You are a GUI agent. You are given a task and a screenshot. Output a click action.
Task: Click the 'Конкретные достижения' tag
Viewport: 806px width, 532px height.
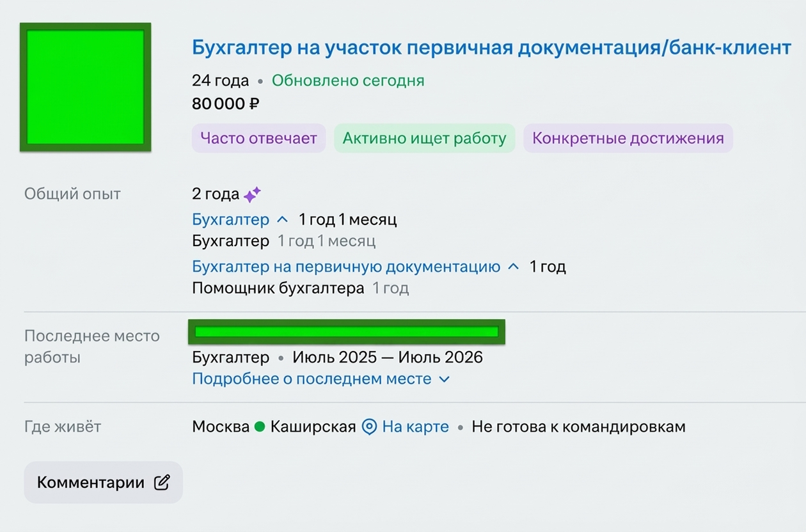coord(628,138)
